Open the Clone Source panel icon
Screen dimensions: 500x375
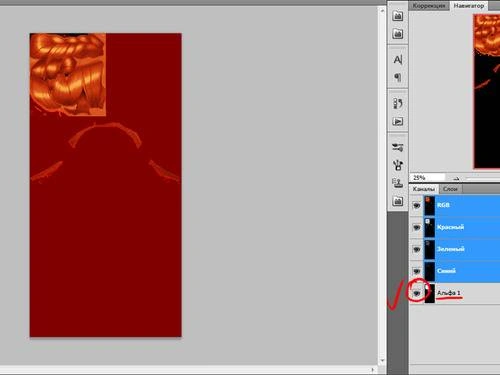click(x=398, y=183)
